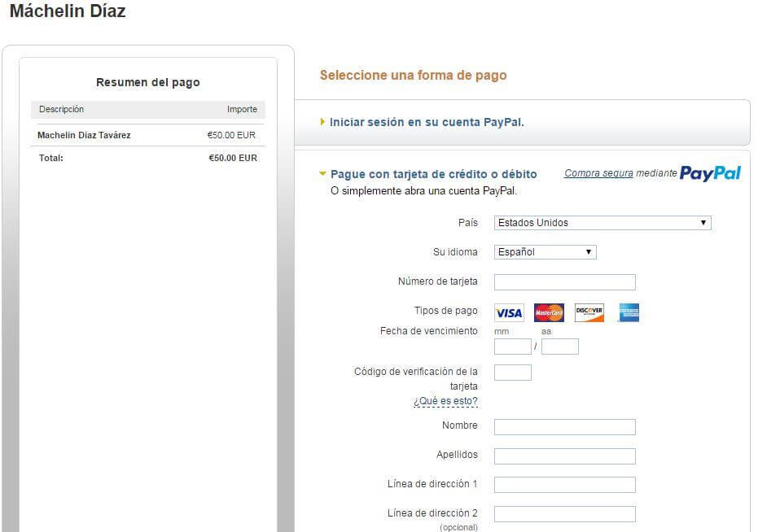The height and width of the screenshot is (532, 758).
Task: Open the ¿Qué es esto? help link
Action: (x=445, y=401)
